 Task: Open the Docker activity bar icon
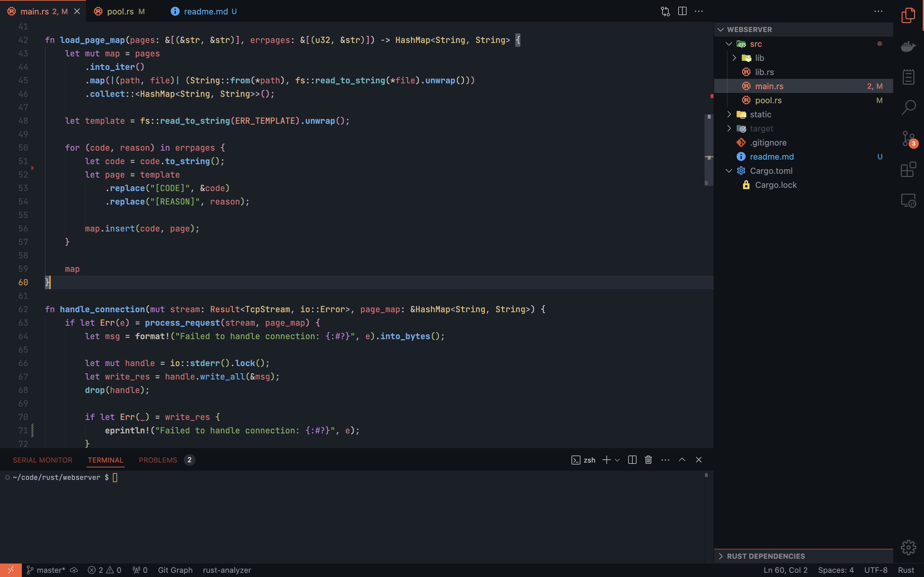click(x=908, y=46)
